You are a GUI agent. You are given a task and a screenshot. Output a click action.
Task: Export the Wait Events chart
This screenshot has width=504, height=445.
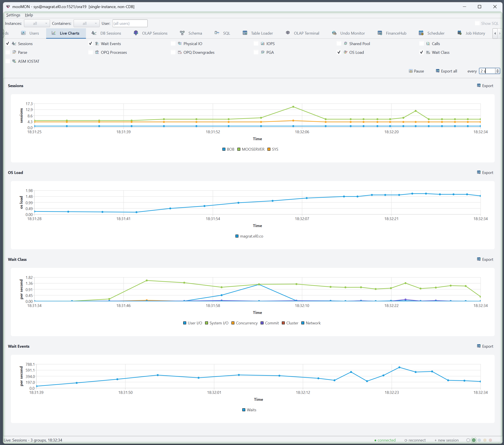pos(485,346)
